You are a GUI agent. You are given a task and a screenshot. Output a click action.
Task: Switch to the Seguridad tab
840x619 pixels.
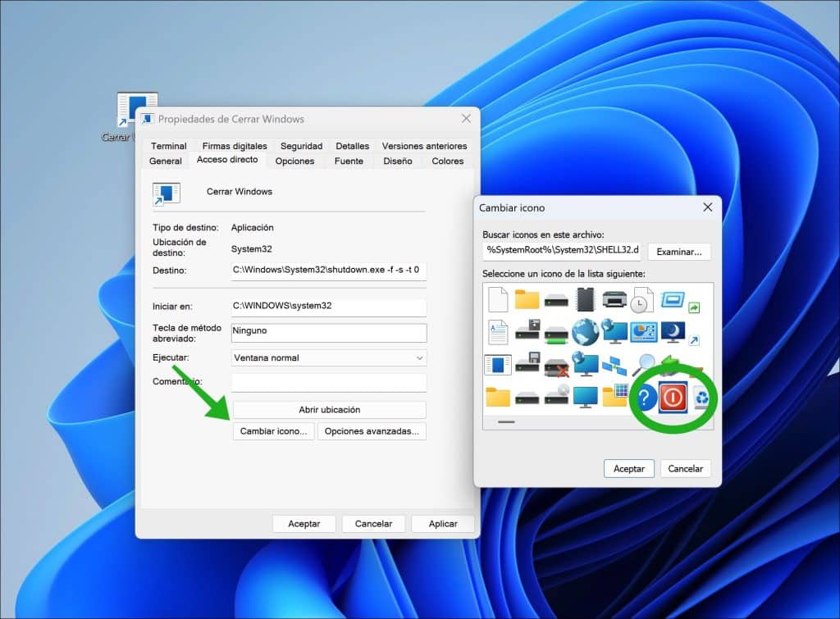point(301,146)
